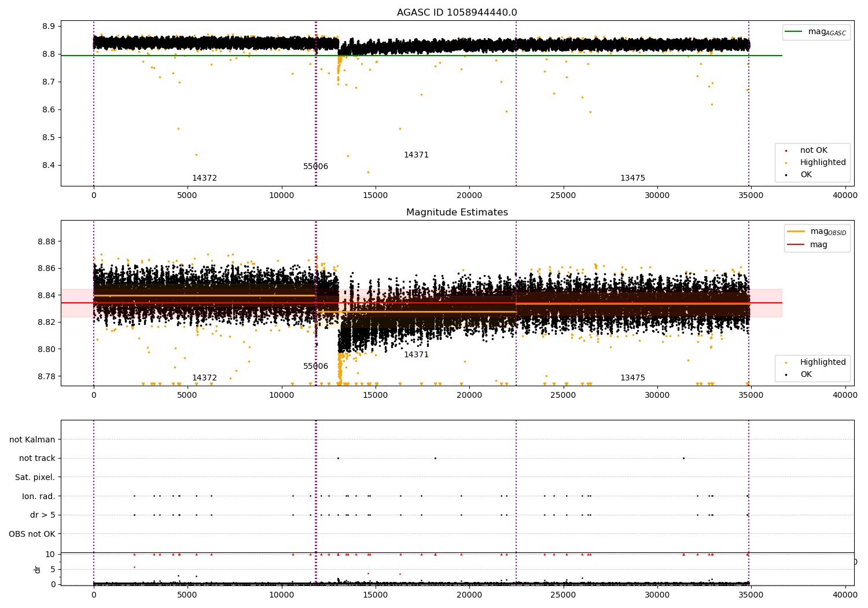Click the 'Sat. pixel.' flag row label
Screen dimensions: 868x608
pyautogui.click(x=35, y=478)
